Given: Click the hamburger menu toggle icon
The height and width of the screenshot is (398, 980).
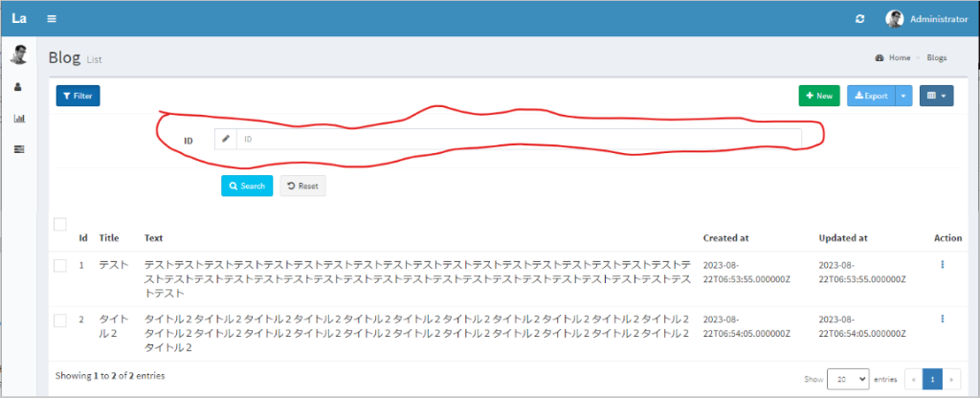Looking at the screenshot, I should click(x=51, y=19).
